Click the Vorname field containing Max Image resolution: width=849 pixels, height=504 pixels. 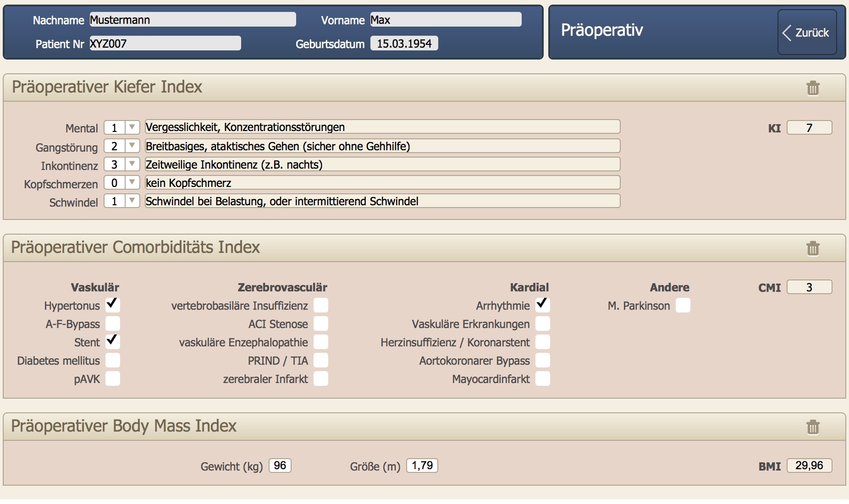(x=446, y=20)
